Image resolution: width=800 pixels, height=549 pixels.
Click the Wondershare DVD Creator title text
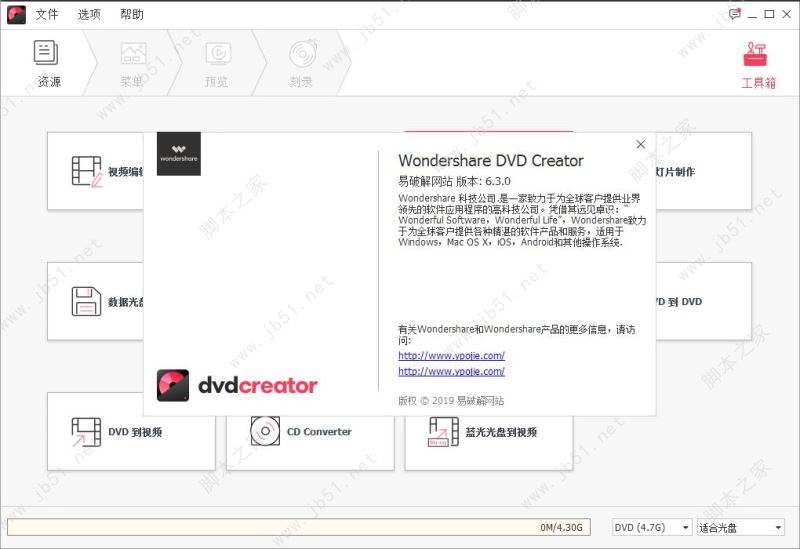coord(491,160)
